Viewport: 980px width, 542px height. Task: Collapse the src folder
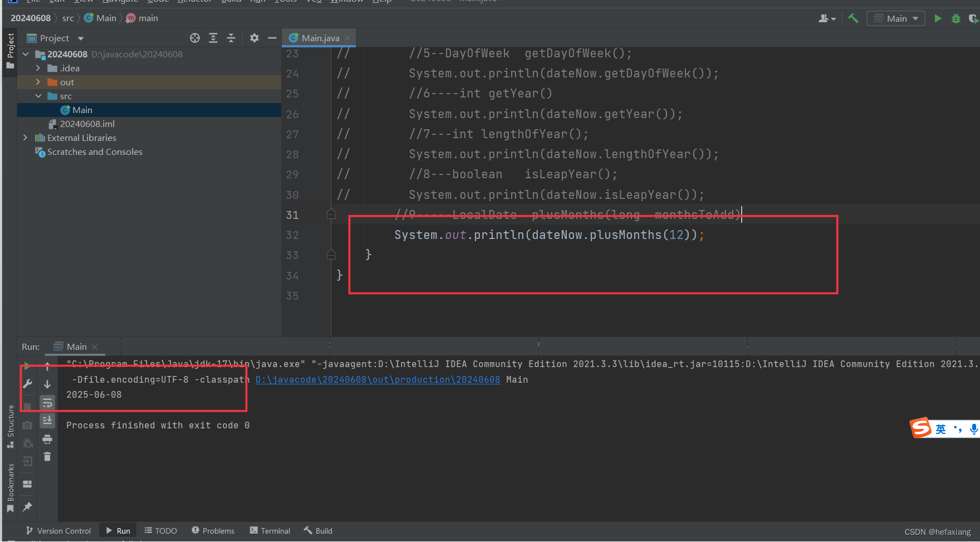click(38, 96)
